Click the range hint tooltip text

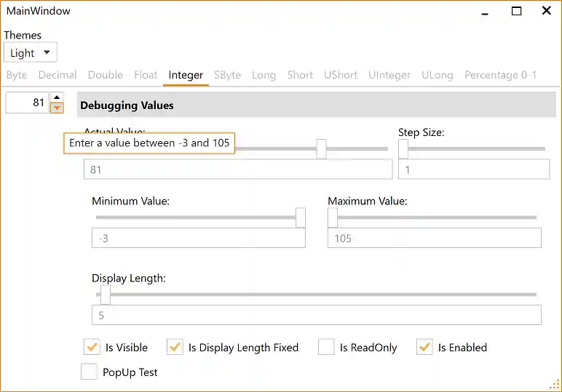pyautogui.click(x=149, y=143)
